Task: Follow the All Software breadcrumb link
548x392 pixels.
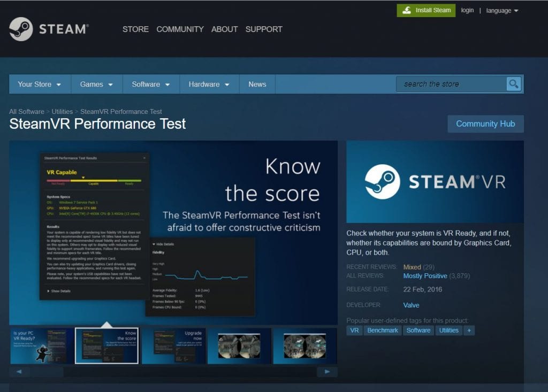Action: pos(27,111)
